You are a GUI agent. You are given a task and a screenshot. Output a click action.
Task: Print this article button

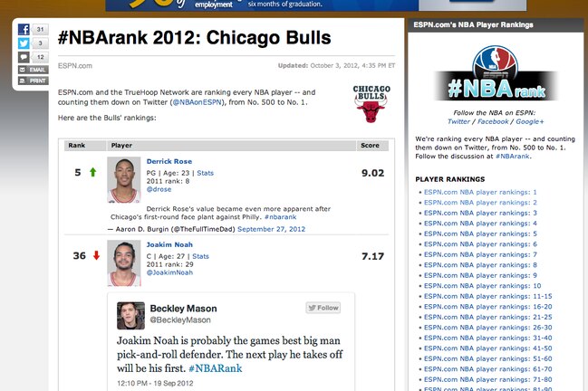[34, 81]
